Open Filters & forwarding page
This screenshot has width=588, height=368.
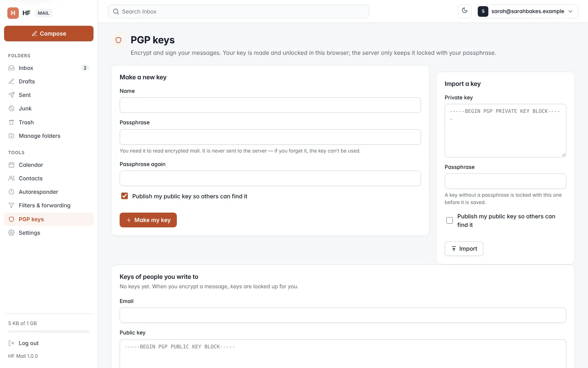click(49, 205)
